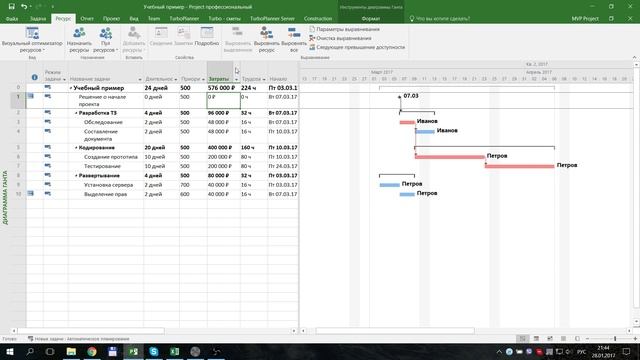The width and height of the screenshot is (640, 360).
Task: Click the taskbar search icon
Action: (30, 351)
